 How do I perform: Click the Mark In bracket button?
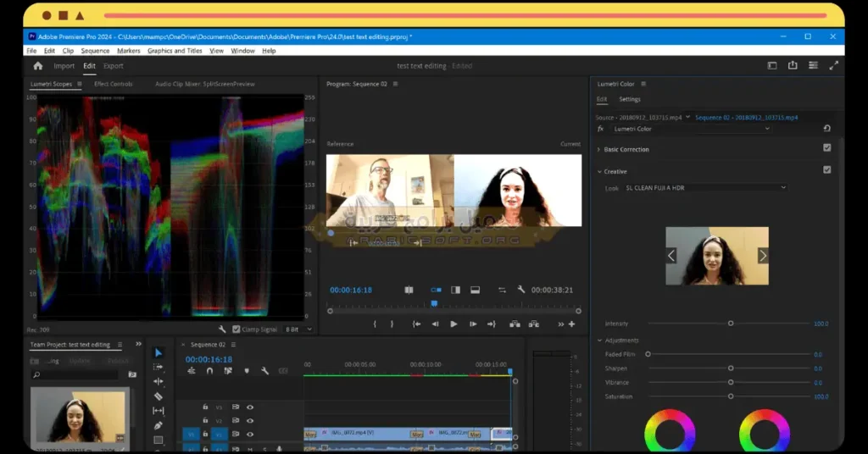tap(375, 324)
